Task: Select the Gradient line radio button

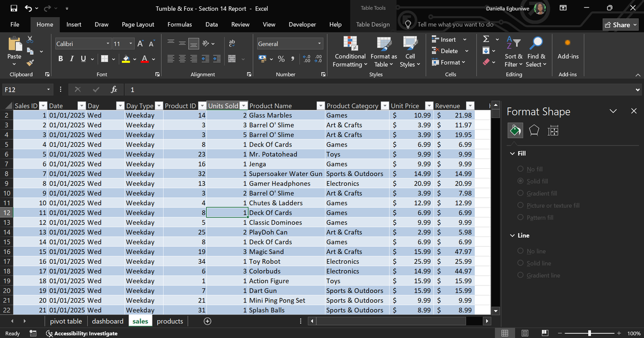Action: [520, 275]
